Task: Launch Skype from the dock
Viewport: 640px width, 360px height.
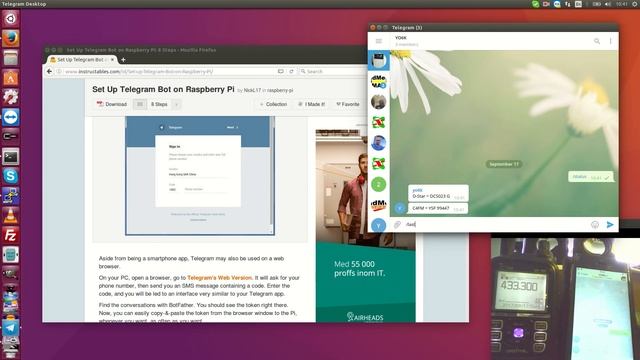Action: [x=11, y=176]
